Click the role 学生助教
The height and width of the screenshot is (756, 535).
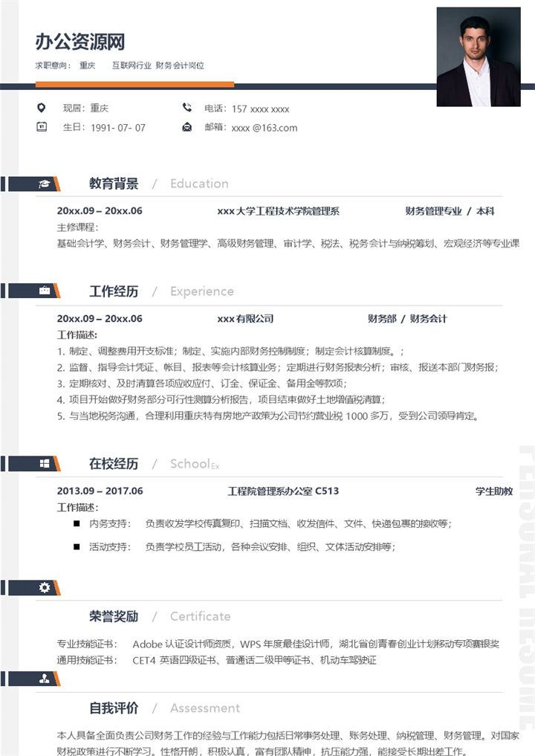pos(494,491)
